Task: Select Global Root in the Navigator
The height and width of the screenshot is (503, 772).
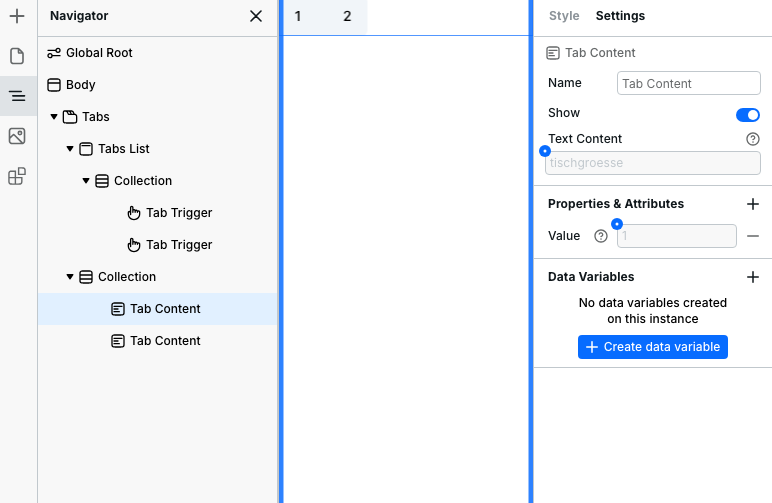Action: click(x=99, y=53)
